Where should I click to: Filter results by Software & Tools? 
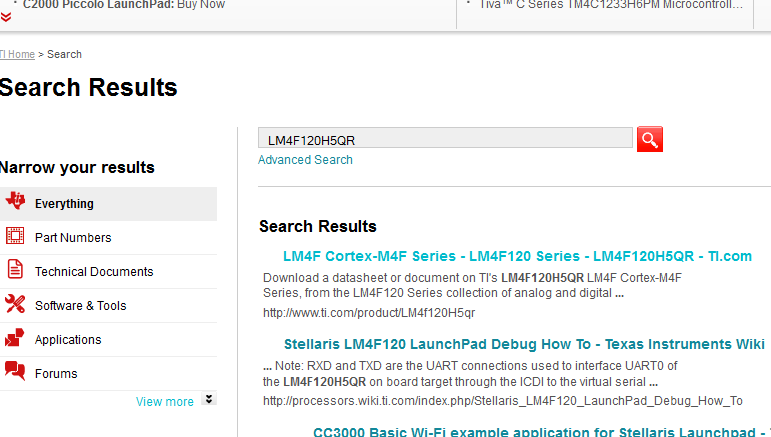click(x=108, y=306)
